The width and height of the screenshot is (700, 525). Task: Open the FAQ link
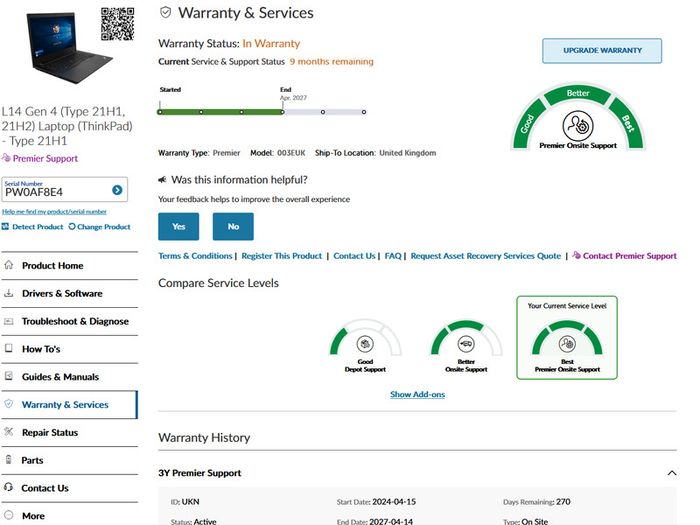[393, 256]
